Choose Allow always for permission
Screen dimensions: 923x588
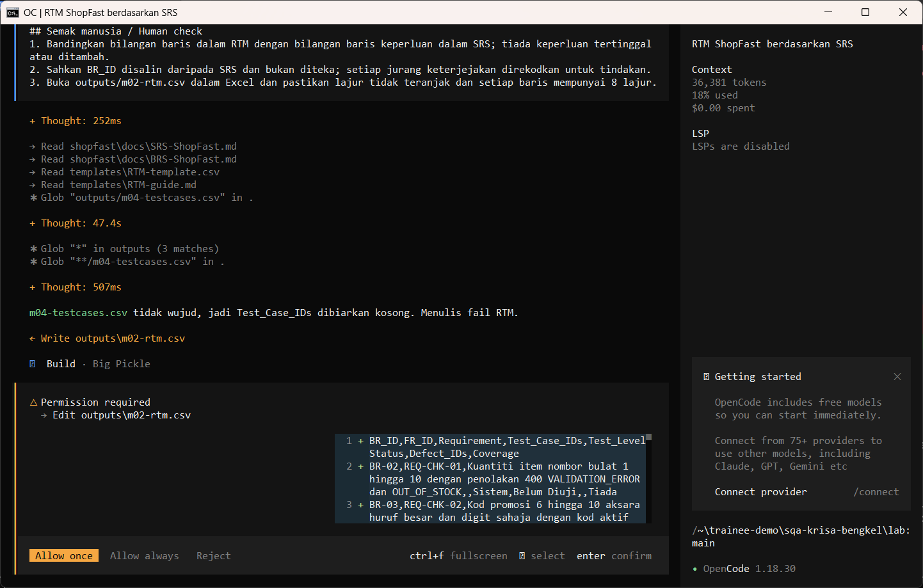click(x=144, y=555)
